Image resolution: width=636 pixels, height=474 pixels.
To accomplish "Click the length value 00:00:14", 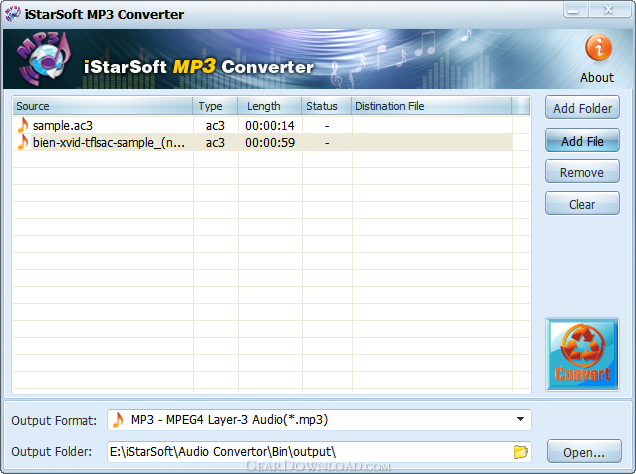I will pos(270,126).
